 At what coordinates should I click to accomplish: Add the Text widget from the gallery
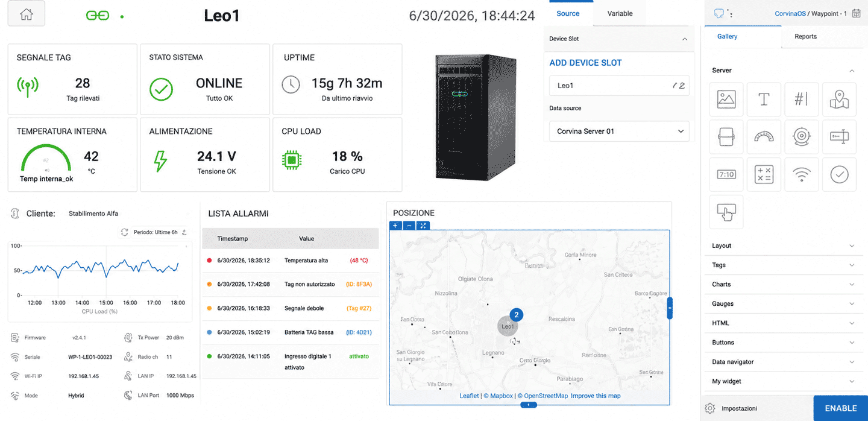[764, 100]
